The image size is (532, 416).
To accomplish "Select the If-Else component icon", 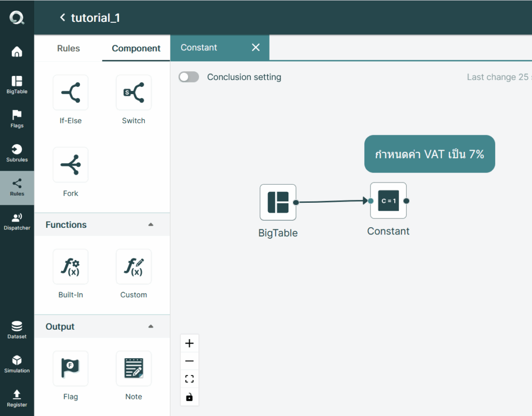I will click(71, 93).
